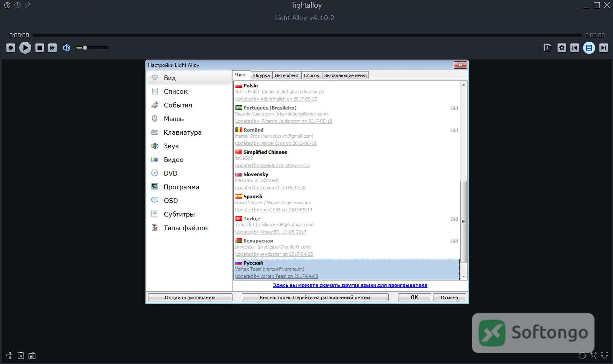Screen dimensions: 613x364
Task: Click the remove item icon at bottom left
Action: pyautogui.click(x=21, y=355)
